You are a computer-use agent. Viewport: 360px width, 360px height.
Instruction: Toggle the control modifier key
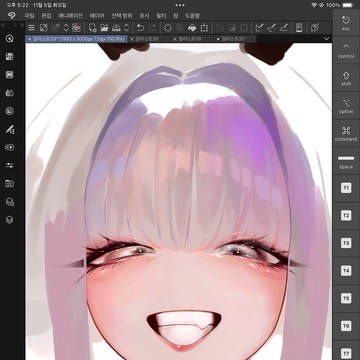coord(346,50)
